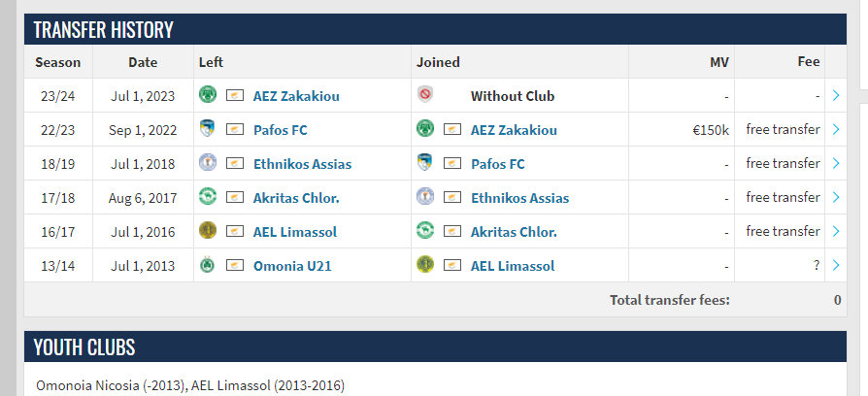Screen dimensions: 868x396
Task: Click free transfer fee in 22/23 row
Action: tap(783, 129)
